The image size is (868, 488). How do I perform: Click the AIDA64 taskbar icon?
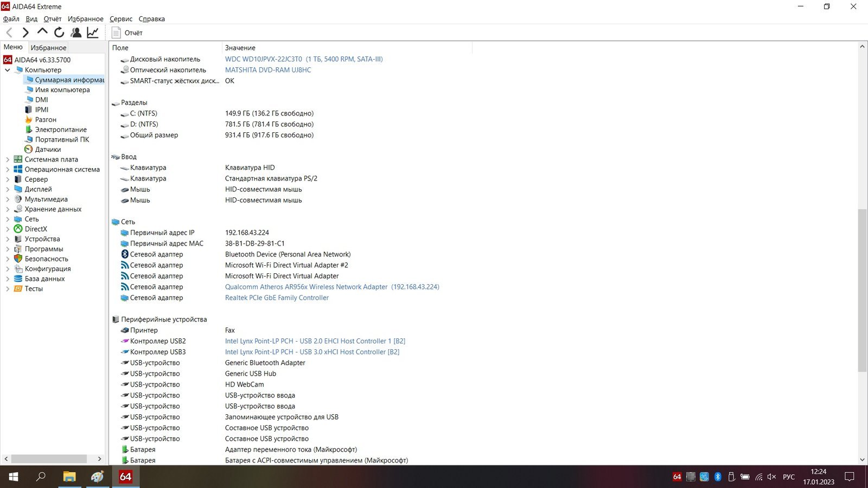[125, 477]
